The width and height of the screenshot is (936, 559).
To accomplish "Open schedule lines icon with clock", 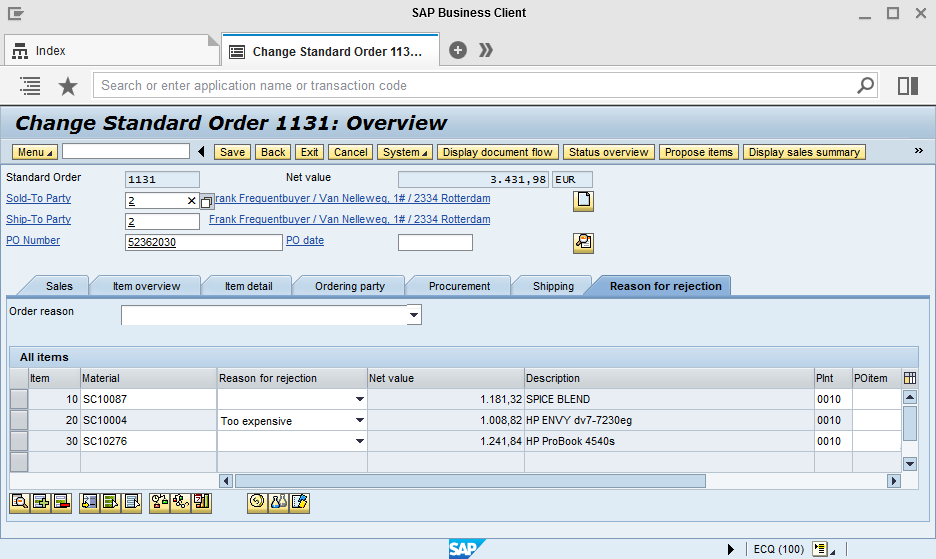I will 159,502.
